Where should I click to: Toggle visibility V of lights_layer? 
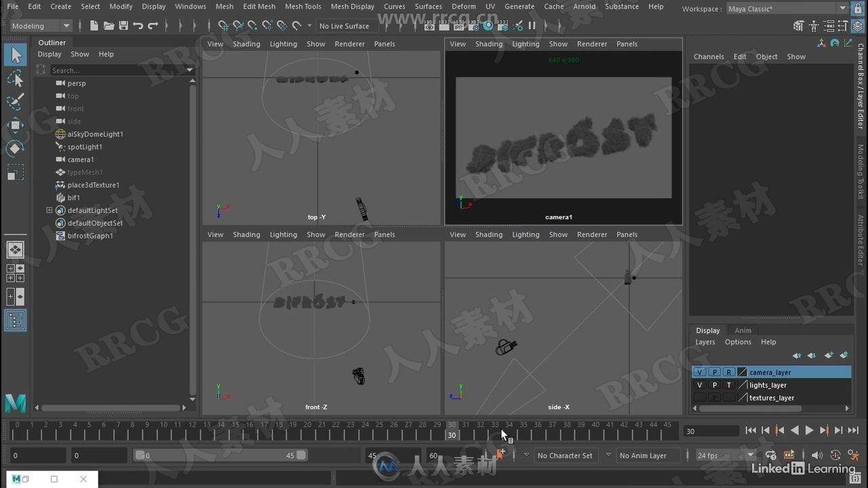[700, 385]
